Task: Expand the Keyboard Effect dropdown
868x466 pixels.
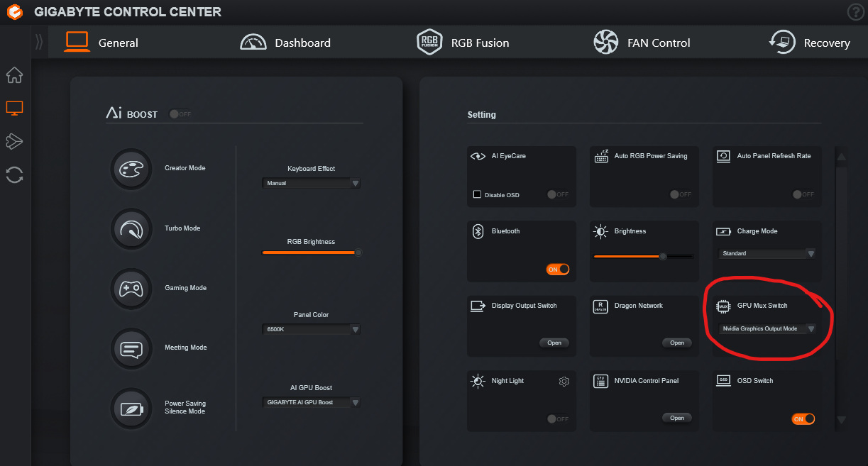Action: click(x=312, y=183)
